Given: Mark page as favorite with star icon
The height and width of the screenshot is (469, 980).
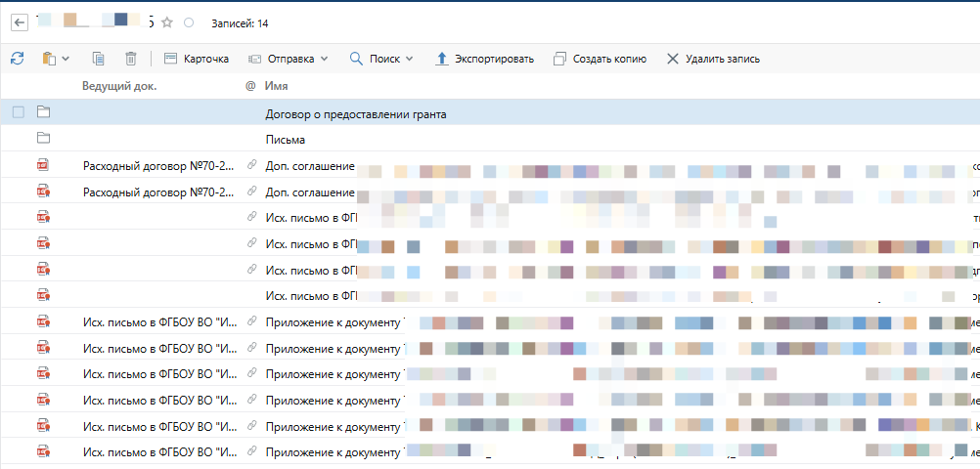Looking at the screenshot, I should coord(167,21).
